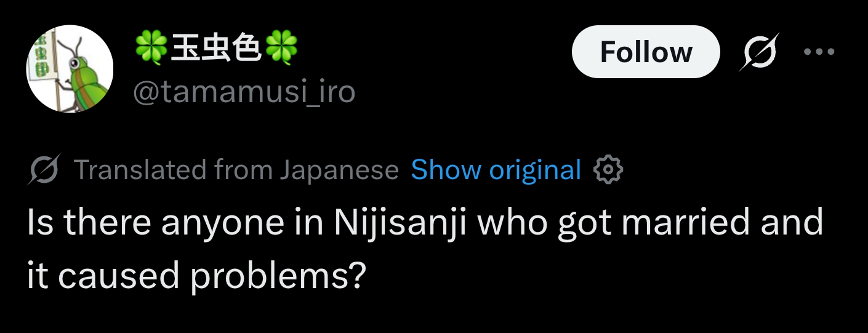This screenshot has width=868, height=333.
Task: Open the @tamamusi_iro handle profile
Action: point(244,92)
